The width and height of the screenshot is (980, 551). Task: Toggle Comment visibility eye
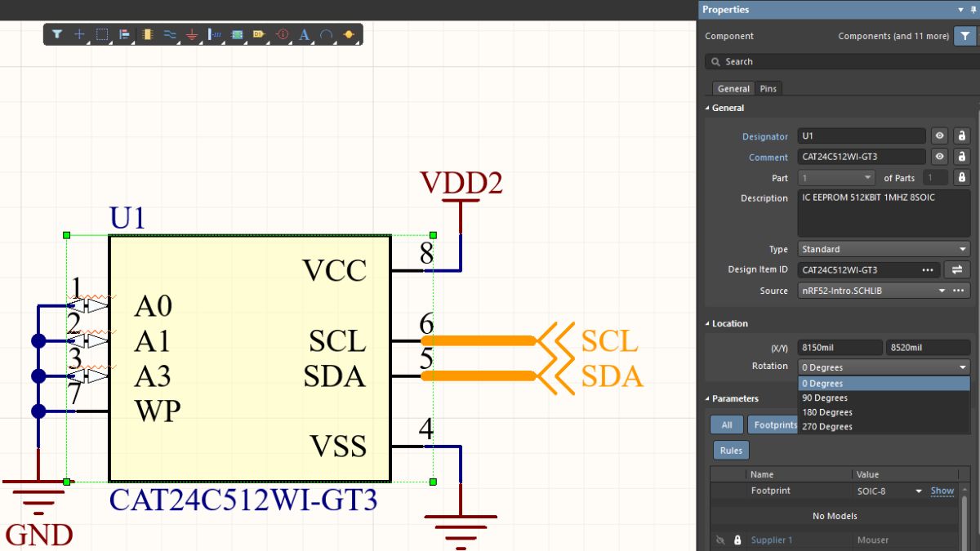[940, 157]
